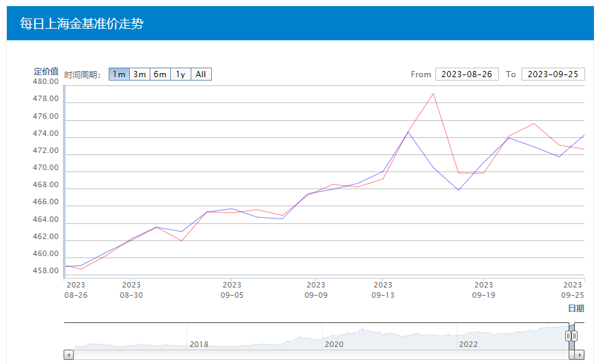This screenshot has height=364, width=596.
Task: Click the red line's peak near 478
Action: (x=433, y=94)
